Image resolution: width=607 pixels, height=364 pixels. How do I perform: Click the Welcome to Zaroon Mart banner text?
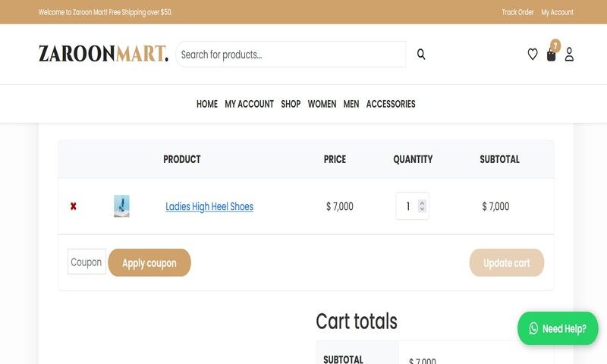(x=105, y=12)
